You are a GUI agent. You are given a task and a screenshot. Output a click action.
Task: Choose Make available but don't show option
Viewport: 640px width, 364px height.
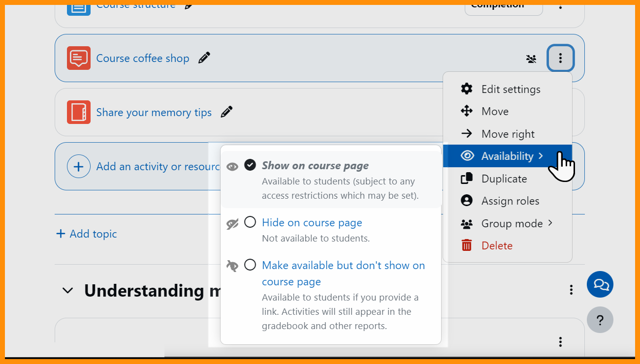click(250, 265)
